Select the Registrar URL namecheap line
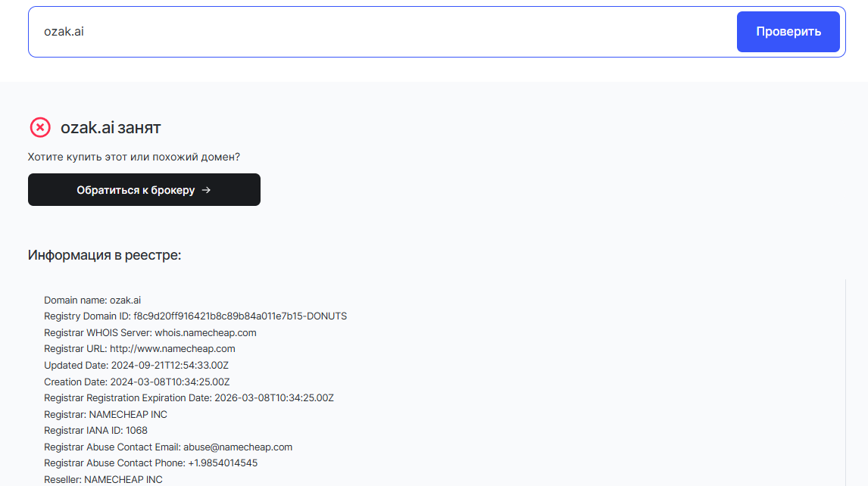The image size is (868, 486). pos(139,349)
